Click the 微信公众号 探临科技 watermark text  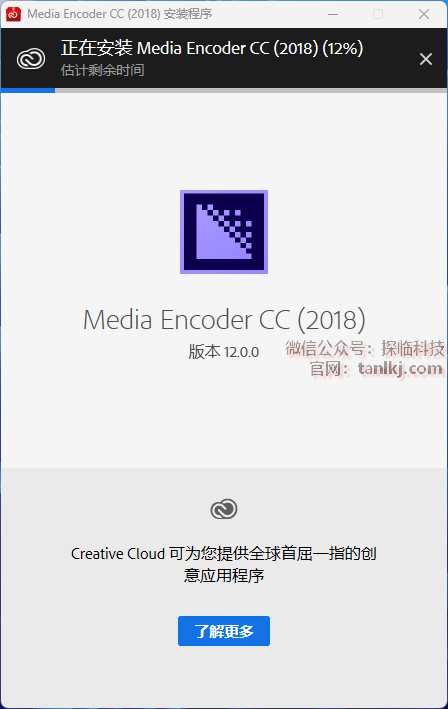pos(365,348)
